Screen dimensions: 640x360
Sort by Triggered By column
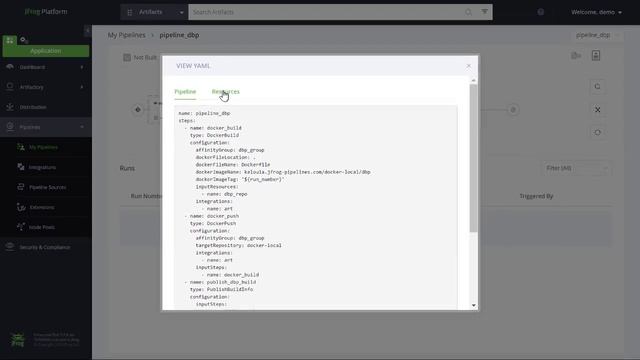[x=536, y=196]
